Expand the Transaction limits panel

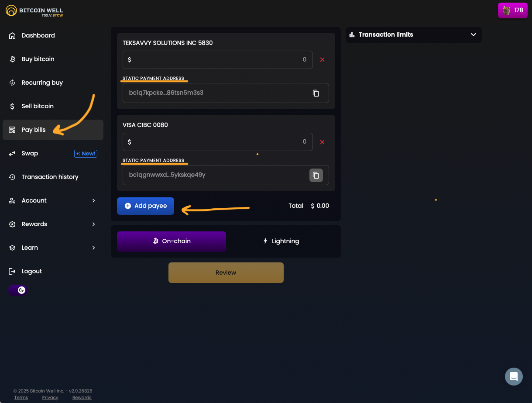[473, 35]
